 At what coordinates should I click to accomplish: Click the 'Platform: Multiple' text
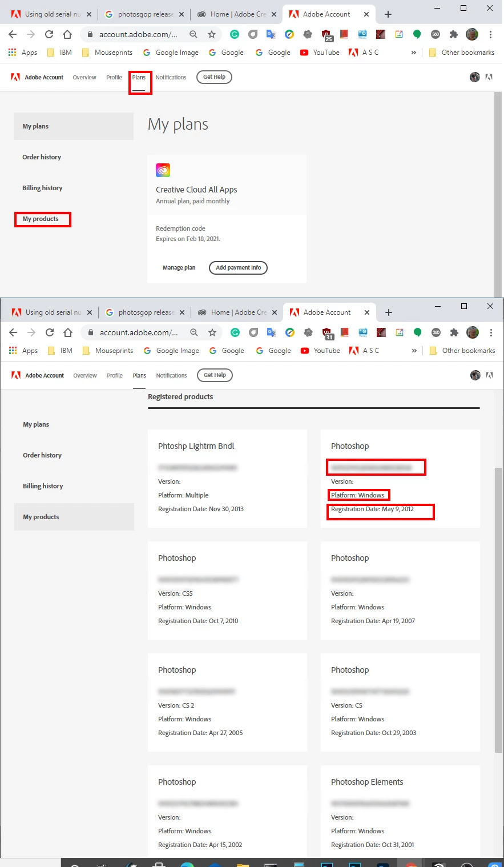click(x=183, y=495)
